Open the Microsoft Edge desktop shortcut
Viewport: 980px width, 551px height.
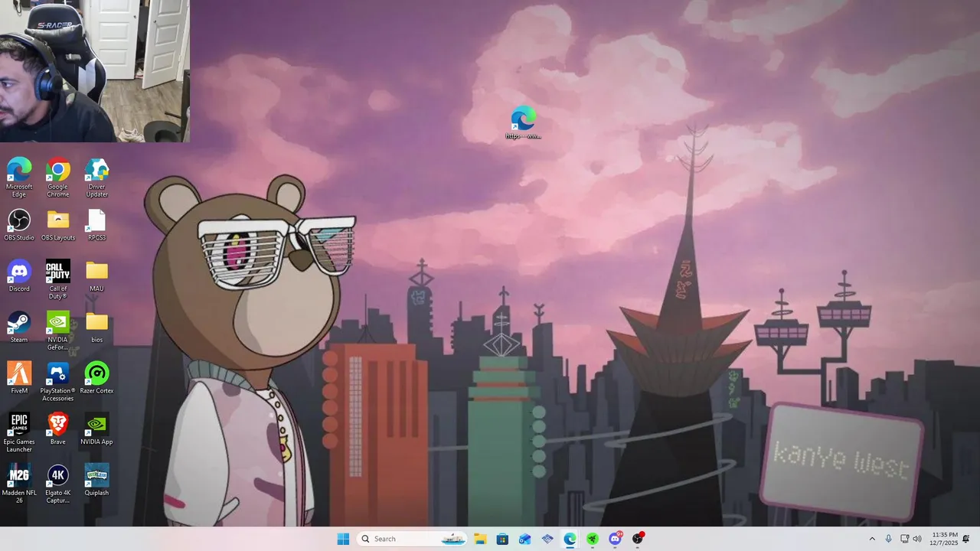[19, 178]
